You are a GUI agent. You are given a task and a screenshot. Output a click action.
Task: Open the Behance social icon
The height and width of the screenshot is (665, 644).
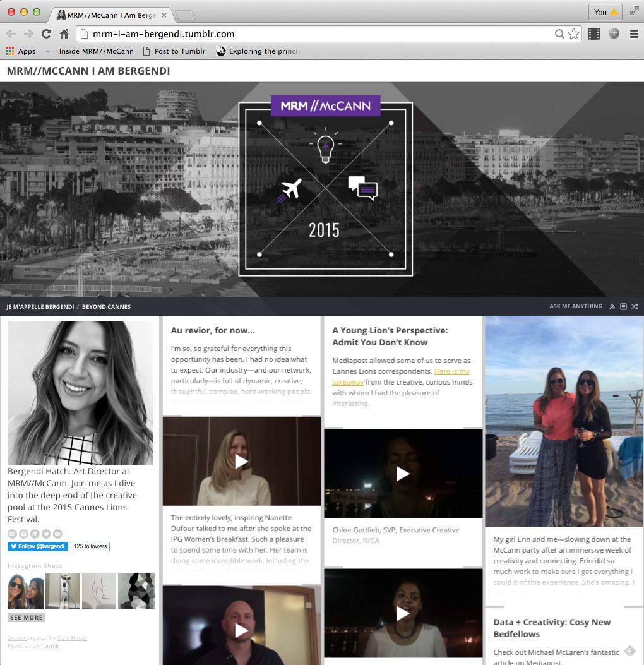(x=12, y=534)
